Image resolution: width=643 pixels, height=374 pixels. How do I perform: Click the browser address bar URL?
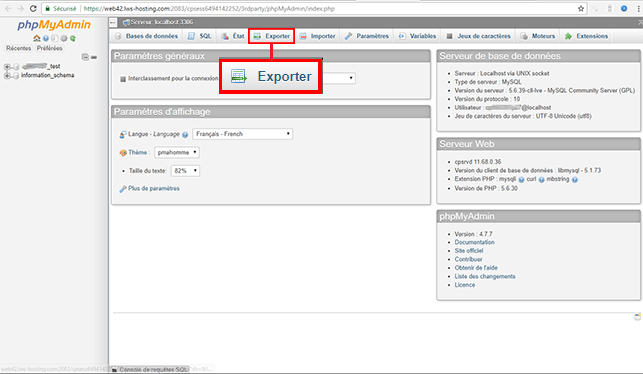pyautogui.click(x=209, y=9)
